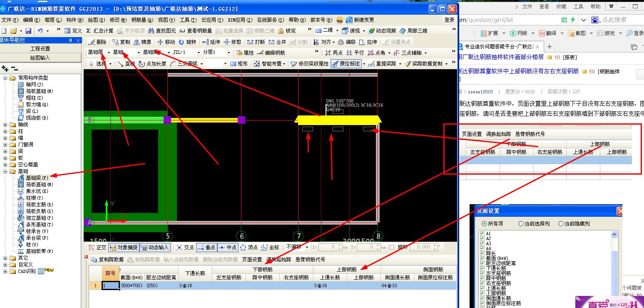This screenshot has width=644, height=308.
Task: Uncheck 跨长 in 页面设置 list
Action: [x=482, y=253]
